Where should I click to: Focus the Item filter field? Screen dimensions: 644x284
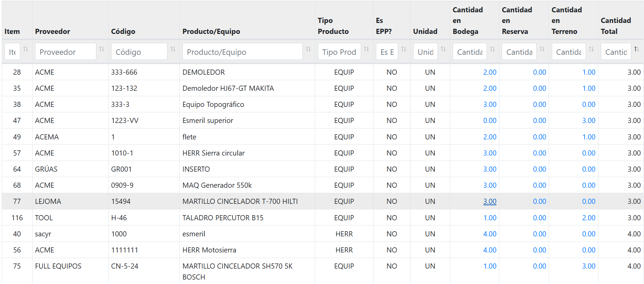(12, 52)
